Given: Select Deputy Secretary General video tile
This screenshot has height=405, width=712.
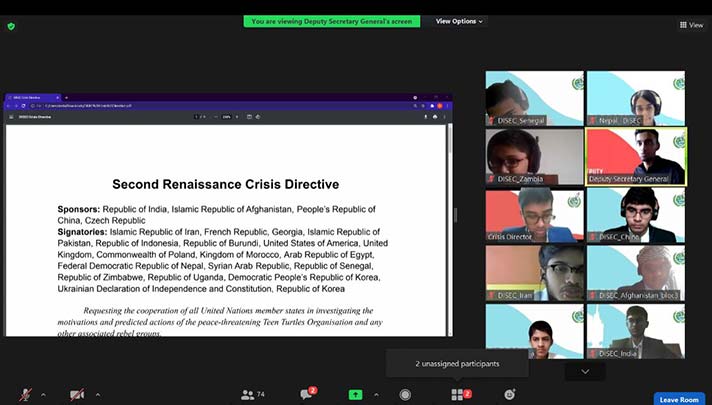Looking at the screenshot, I should click(x=636, y=156).
